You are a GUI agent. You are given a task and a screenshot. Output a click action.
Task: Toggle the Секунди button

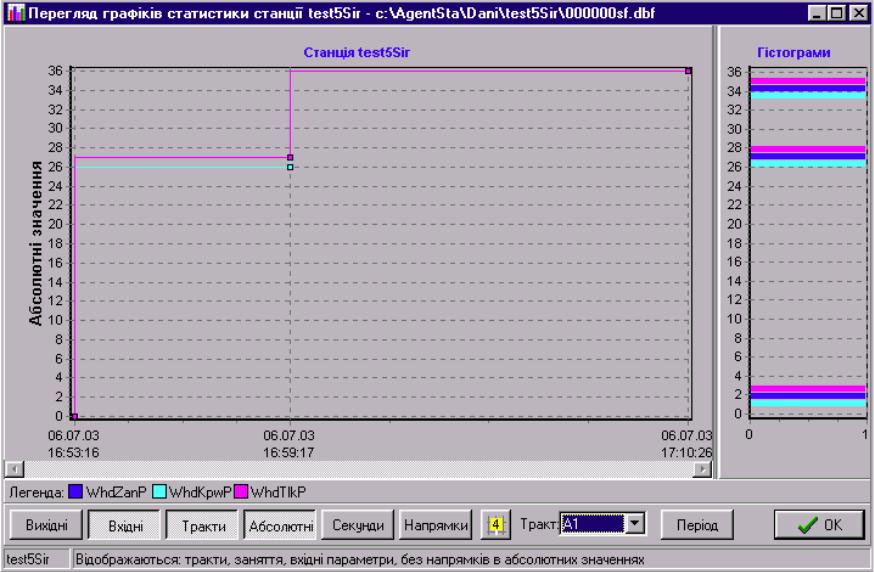point(358,525)
